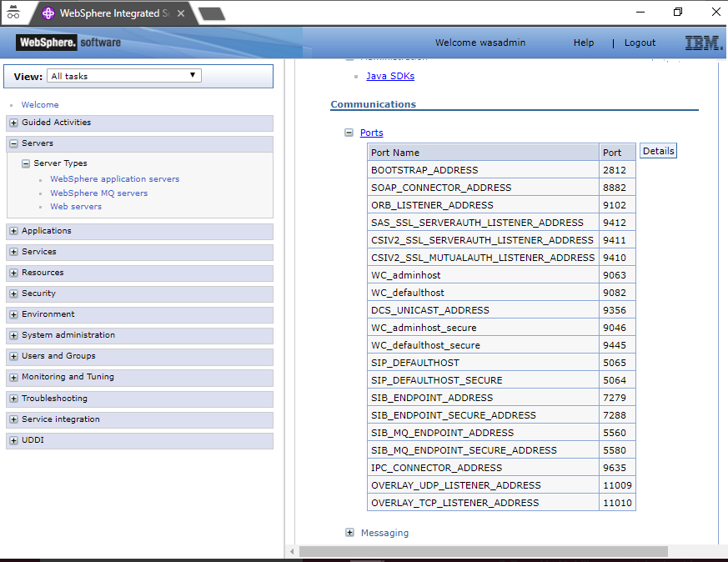Open the View All tasks dropdown
Viewport: 728px width, 562px height.
coord(123,76)
